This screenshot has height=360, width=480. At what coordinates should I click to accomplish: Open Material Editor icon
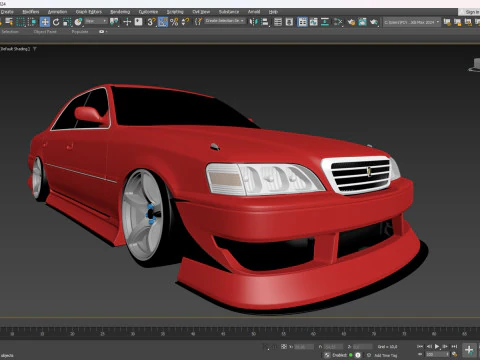tap(338, 22)
